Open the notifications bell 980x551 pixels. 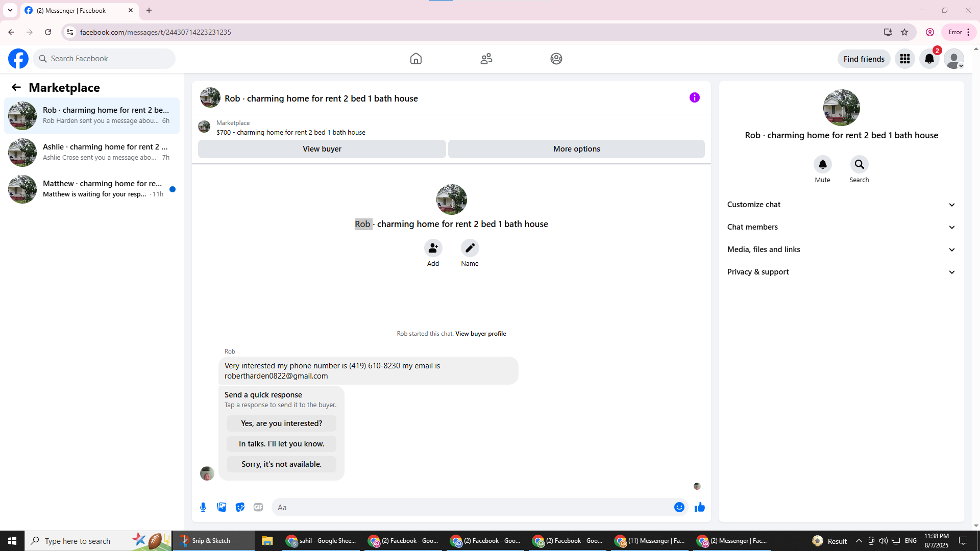(929, 59)
